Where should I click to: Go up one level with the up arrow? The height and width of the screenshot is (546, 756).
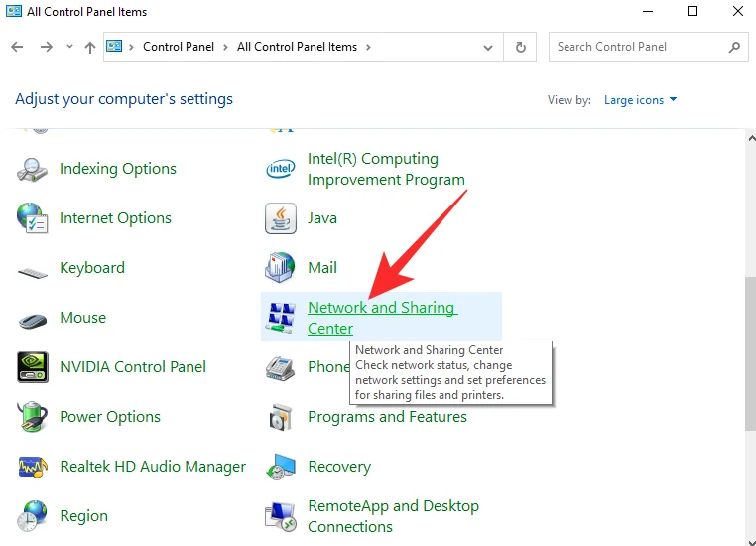(89, 47)
